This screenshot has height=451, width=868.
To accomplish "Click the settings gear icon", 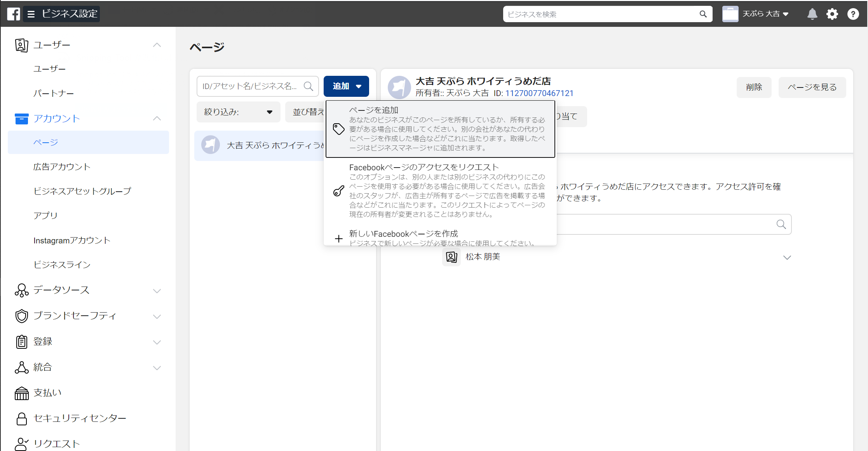I will (832, 14).
